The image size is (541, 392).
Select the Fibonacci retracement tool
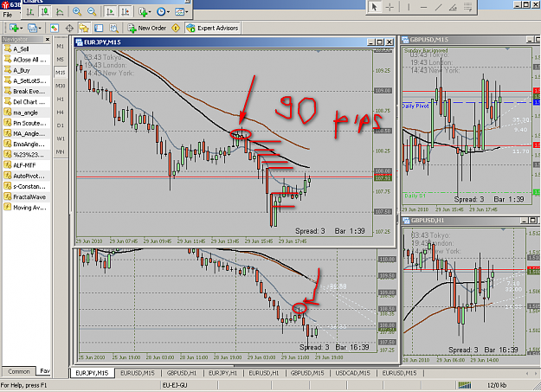[x=468, y=7]
